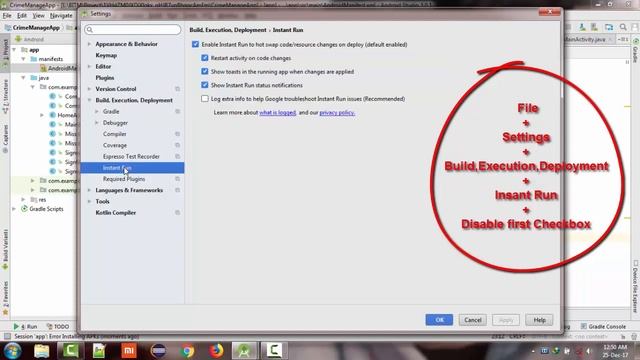
Task: Open 'privacy policy' link
Action: tap(337, 113)
